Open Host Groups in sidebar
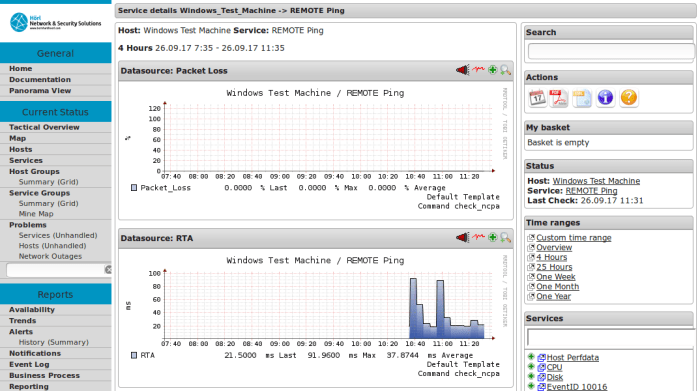 point(34,171)
